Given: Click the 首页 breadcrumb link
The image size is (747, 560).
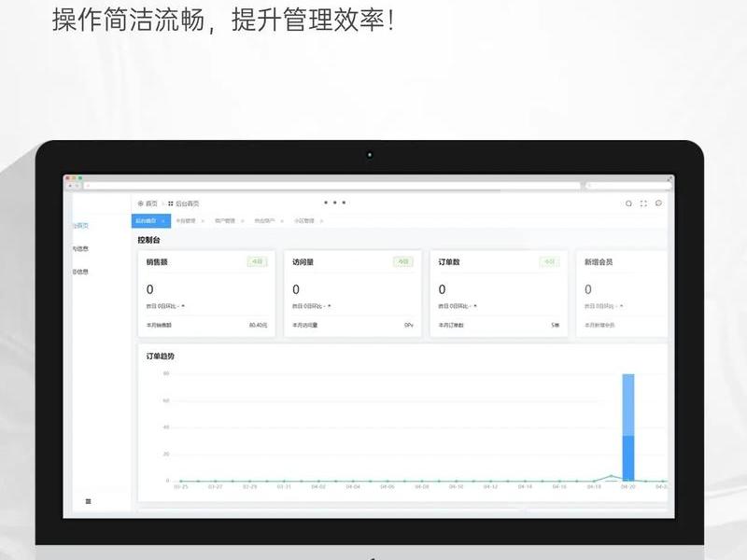Looking at the screenshot, I should (x=151, y=203).
